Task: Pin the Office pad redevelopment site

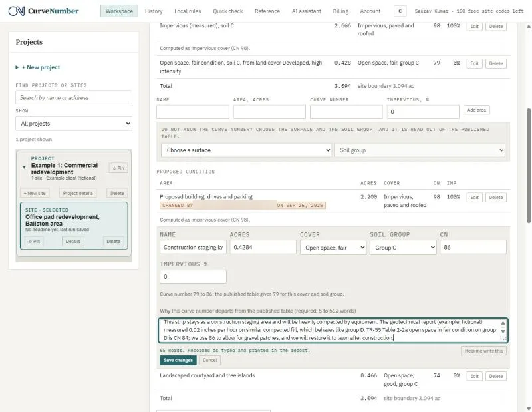Action: [34, 241]
